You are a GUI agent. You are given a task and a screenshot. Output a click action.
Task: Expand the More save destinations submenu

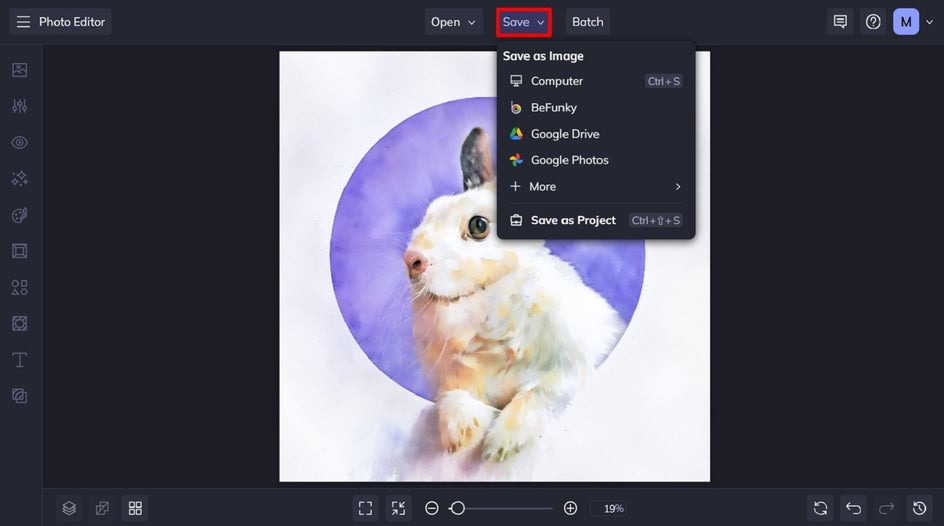595,187
